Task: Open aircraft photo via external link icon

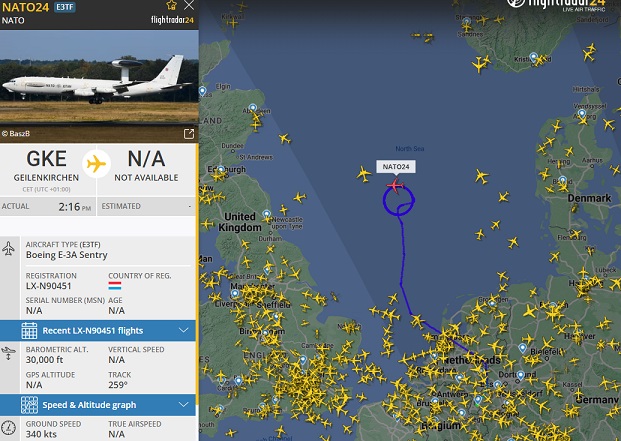Action: [189, 134]
